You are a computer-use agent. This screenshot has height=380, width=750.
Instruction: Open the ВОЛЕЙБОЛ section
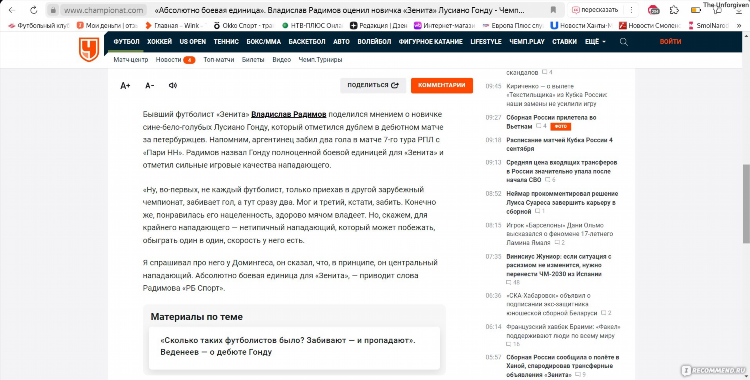374,42
